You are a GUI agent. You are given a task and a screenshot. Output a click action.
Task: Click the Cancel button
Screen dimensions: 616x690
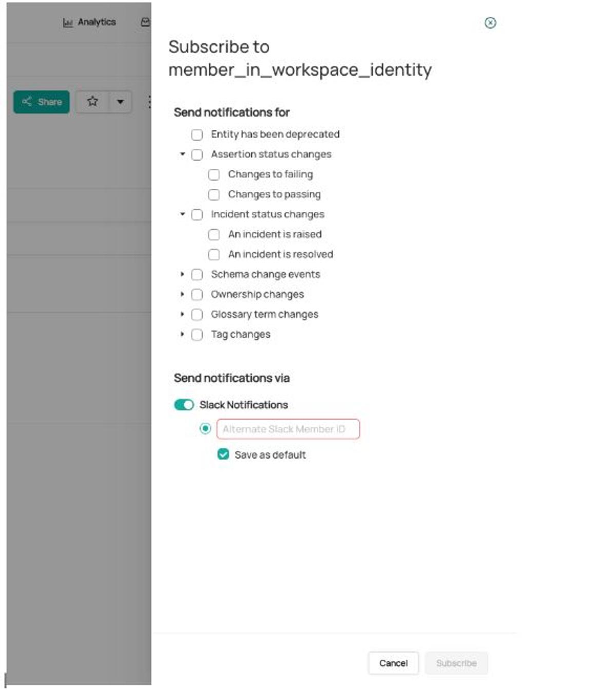(393, 663)
